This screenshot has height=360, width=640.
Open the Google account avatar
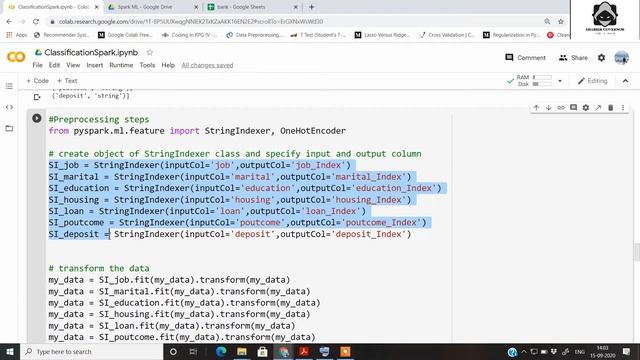622,58
